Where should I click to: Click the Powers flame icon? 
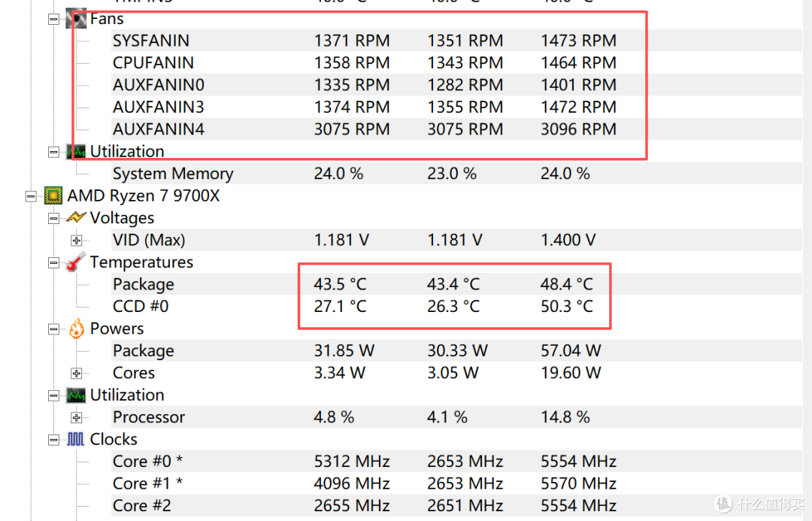tap(76, 329)
